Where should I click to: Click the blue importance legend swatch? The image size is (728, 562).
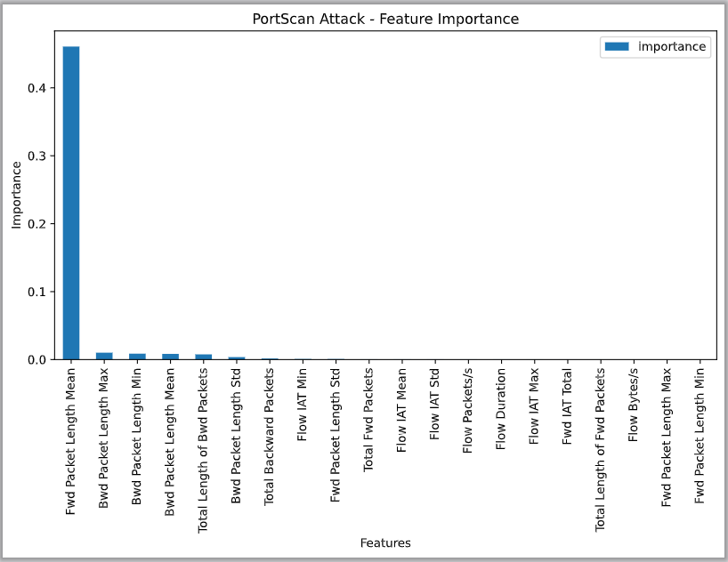click(617, 46)
